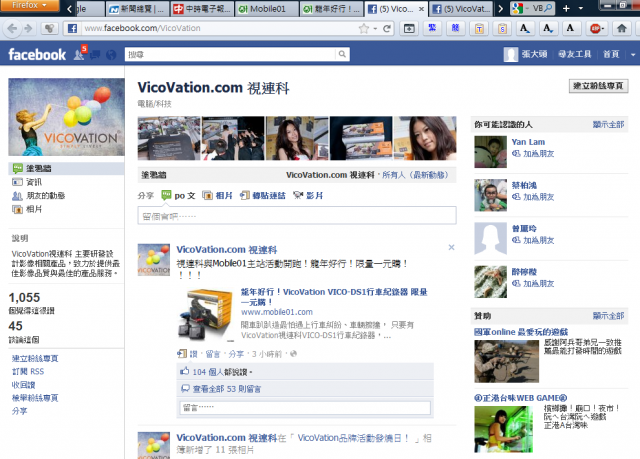Click the search magnifier button
640x459 pixels.
(342, 54)
